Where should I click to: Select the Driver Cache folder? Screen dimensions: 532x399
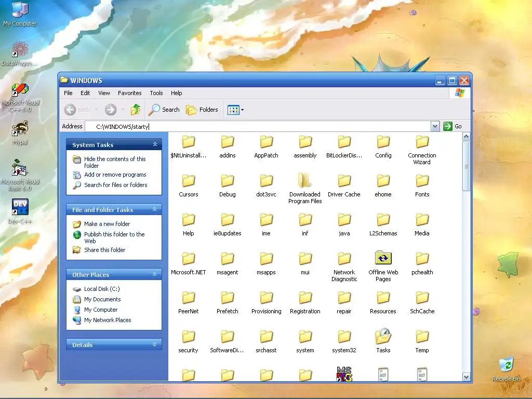coord(344,185)
